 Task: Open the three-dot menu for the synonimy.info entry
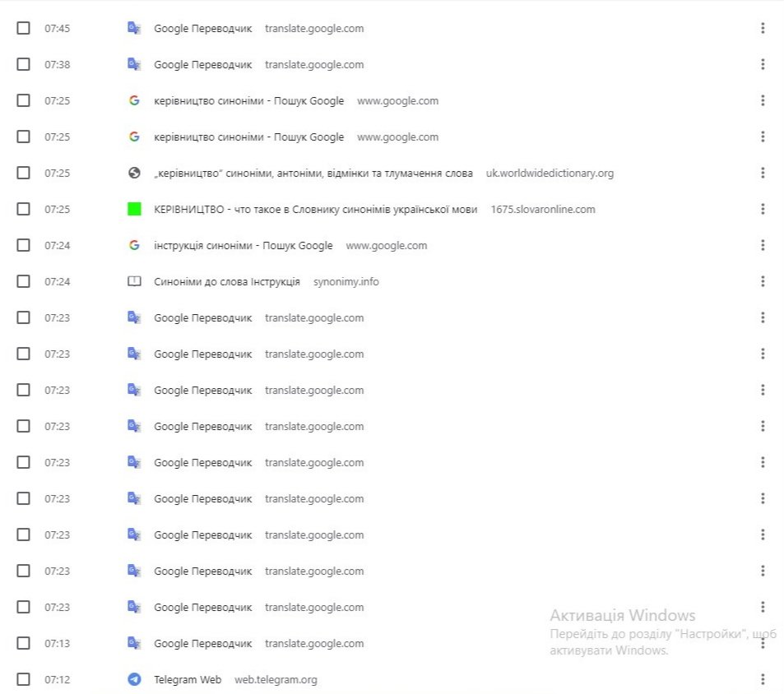coord(763,281)
